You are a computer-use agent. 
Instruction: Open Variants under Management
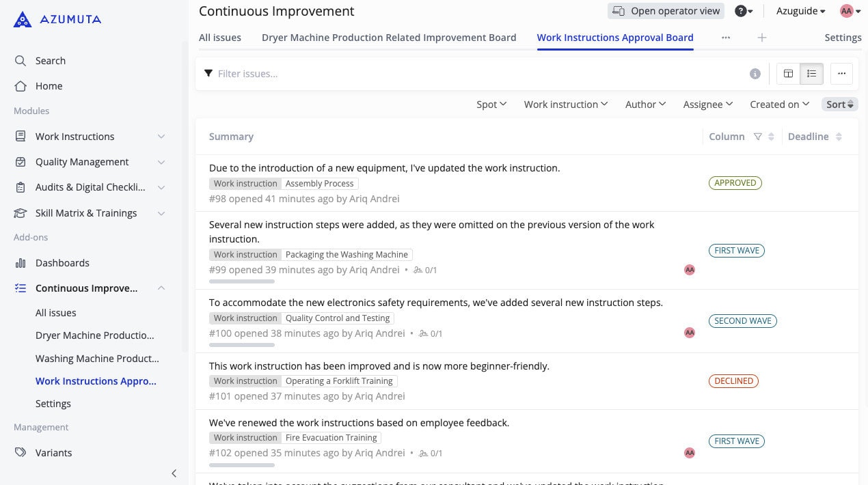click(x=53, y=452)
